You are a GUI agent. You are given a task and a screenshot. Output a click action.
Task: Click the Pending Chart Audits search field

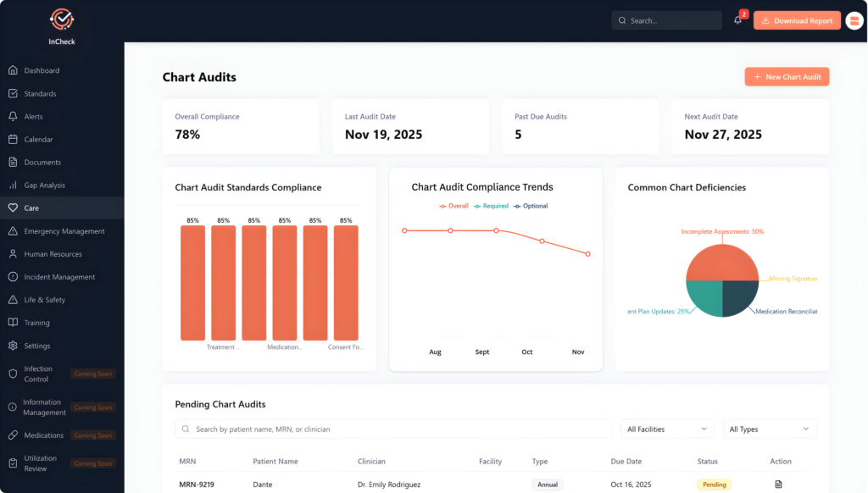pos(393,429)
